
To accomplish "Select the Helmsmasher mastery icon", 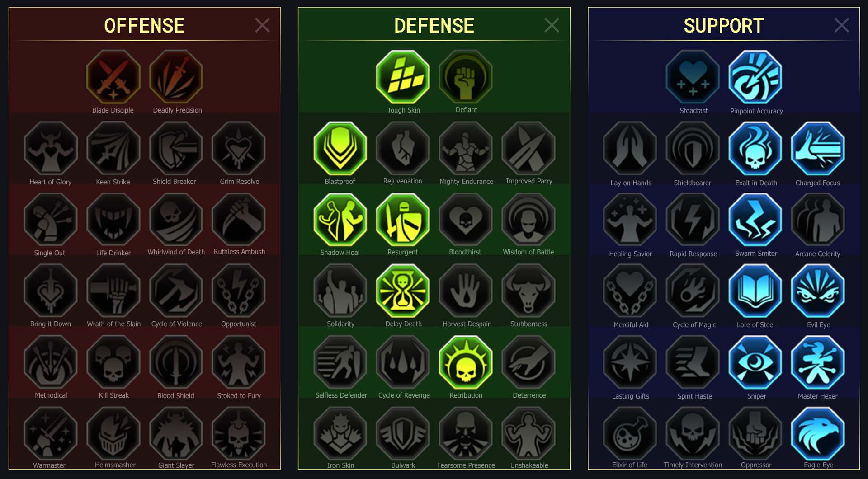I will pos(113,434).
